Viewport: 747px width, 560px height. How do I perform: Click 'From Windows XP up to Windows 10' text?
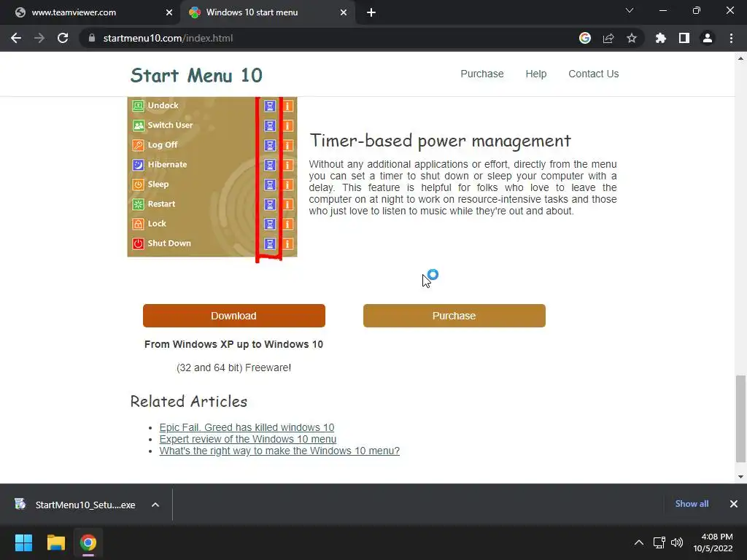233,344
